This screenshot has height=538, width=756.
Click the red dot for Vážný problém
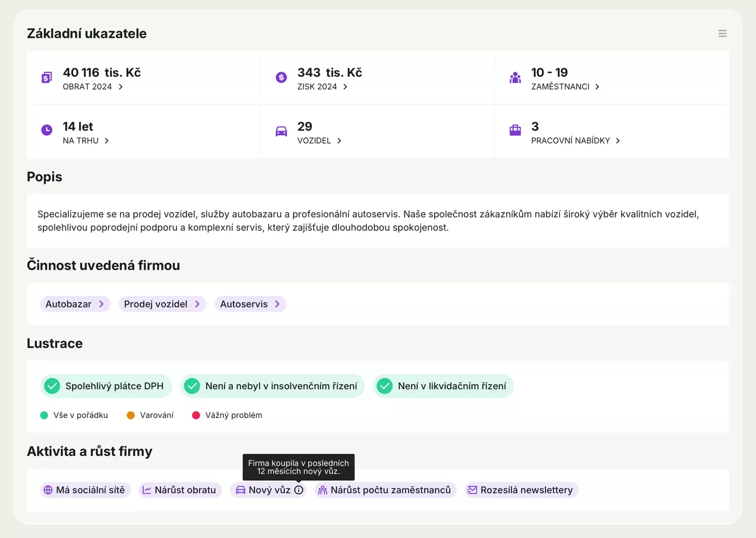click(x=196, y=415)
